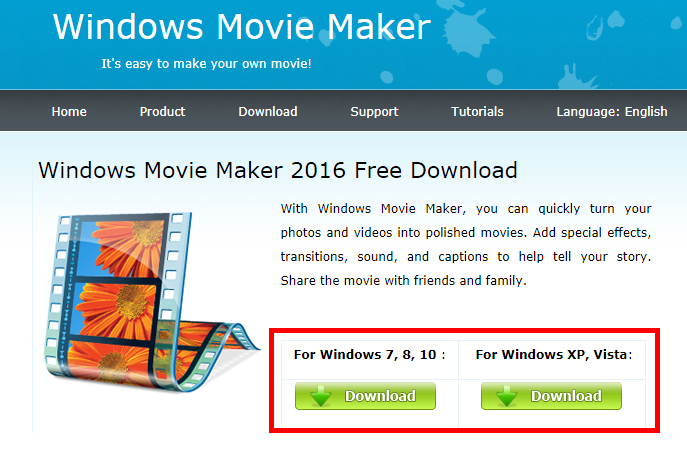Click the product description paragraph text
687x453 pixels.
[466, 244]
